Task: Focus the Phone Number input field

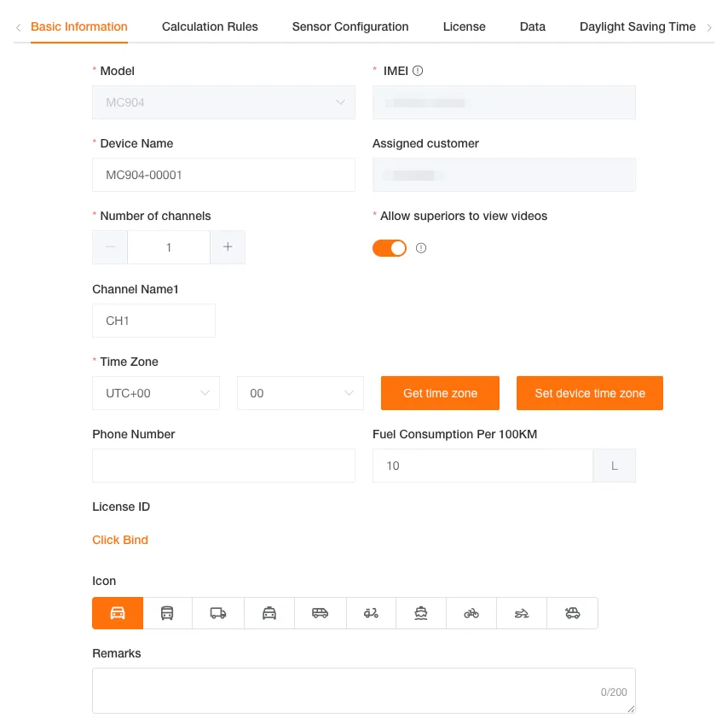Action: coord(223,466)
